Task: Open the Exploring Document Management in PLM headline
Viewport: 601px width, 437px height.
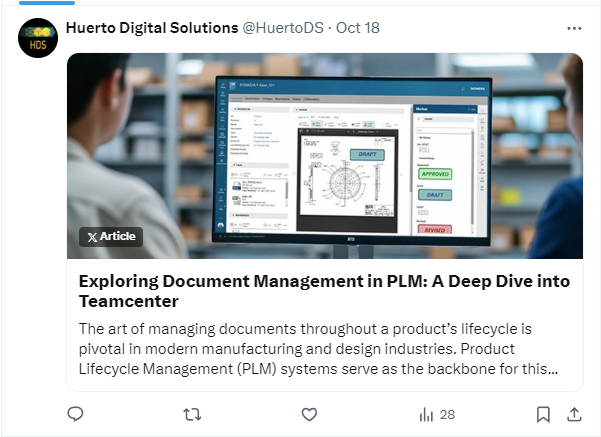Action: [x=324, y=291]
